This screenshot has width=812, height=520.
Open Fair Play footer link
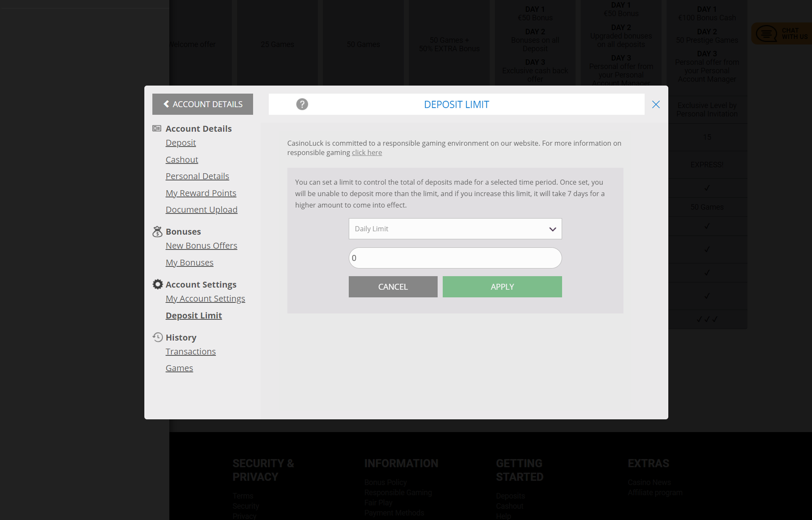click(x=378, y=503)
